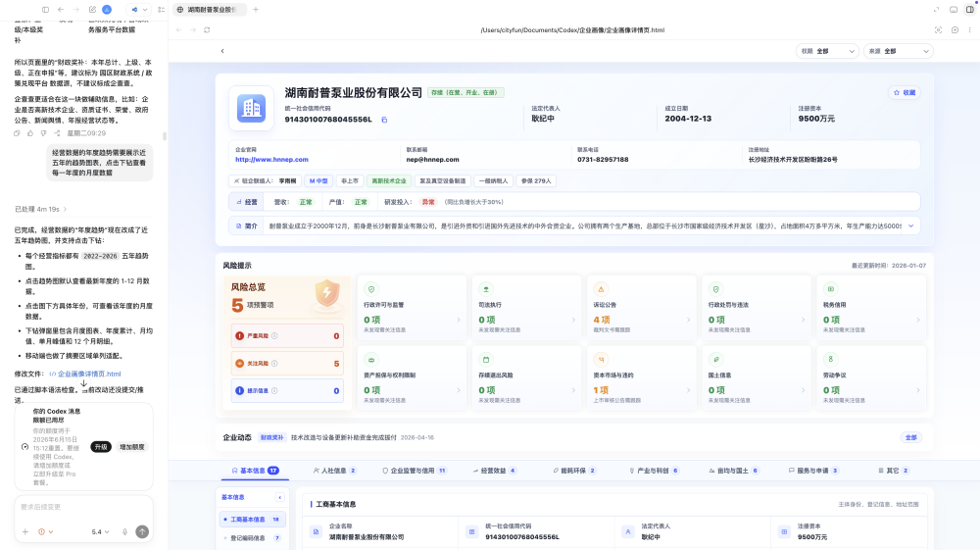Copy the unified social credit code

(384, 120)
